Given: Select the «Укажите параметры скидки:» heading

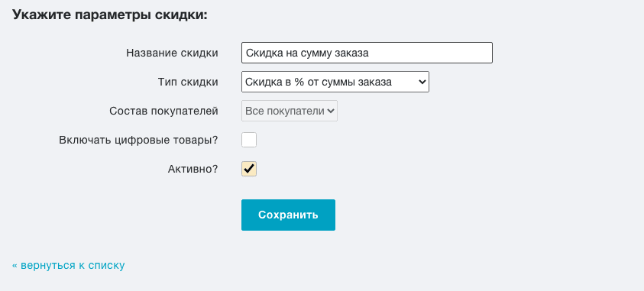Looking at the screenshot, I should 110,15.
